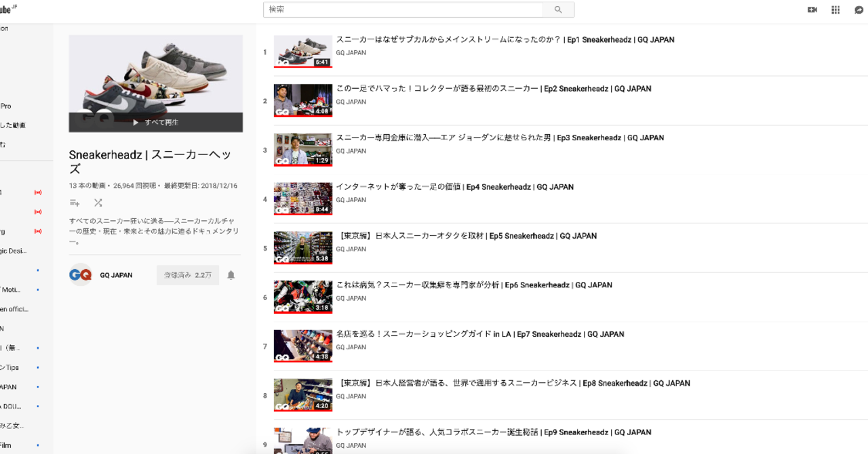868x454 pixels.
Task: Open the Ep9 Sneakerheadz video title
Action: coord(493,432)
